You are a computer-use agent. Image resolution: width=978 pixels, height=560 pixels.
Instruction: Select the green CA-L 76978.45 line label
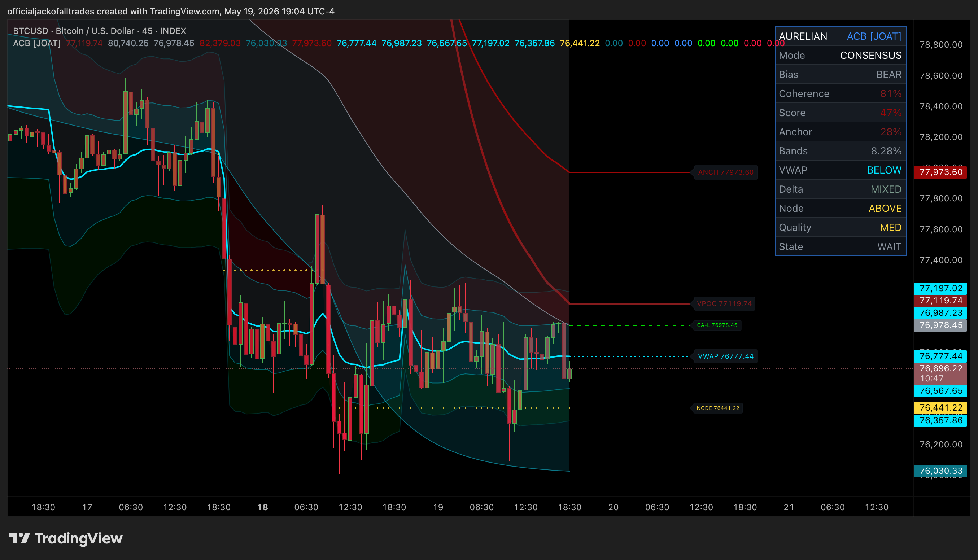coord(717,325)
